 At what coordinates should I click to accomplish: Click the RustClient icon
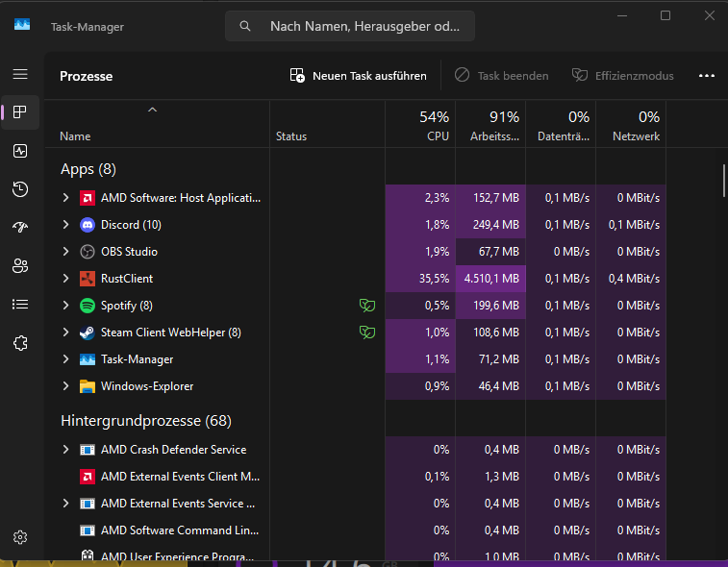pyautogui.click(x=88, y=279)
